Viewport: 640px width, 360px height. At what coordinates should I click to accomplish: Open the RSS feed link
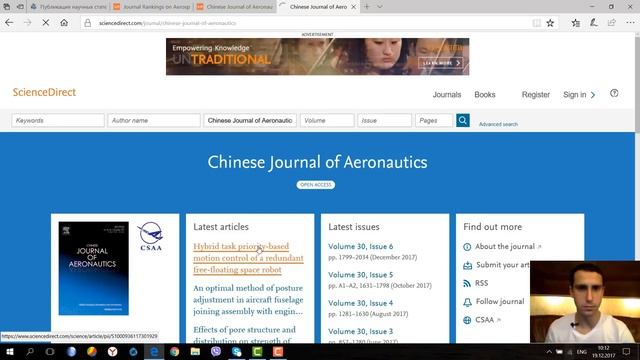point(476,283)
